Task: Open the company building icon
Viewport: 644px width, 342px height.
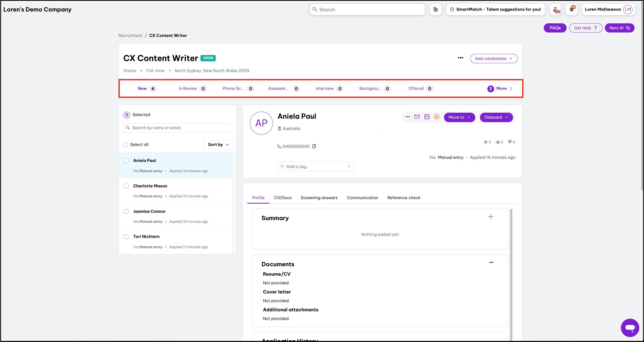Action: pyautogui.click(x=436, y=9)
